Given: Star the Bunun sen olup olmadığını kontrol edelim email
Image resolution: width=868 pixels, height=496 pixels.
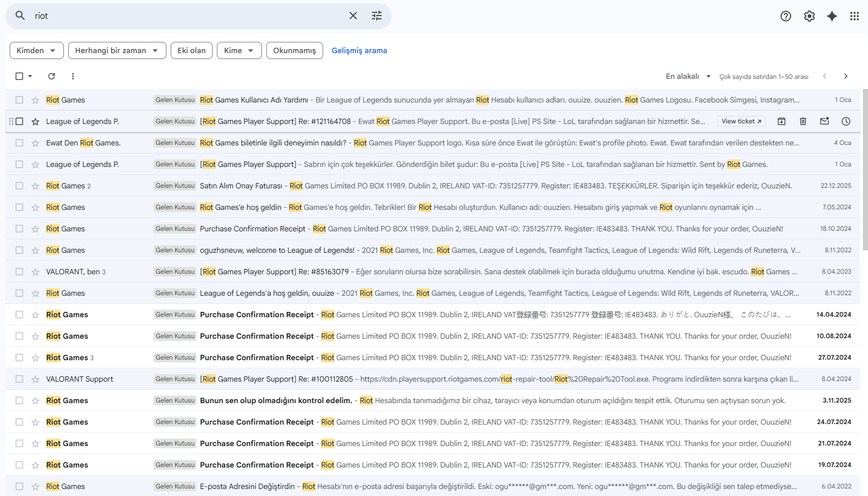Looking at the screenshot, I should click(35, 400).
